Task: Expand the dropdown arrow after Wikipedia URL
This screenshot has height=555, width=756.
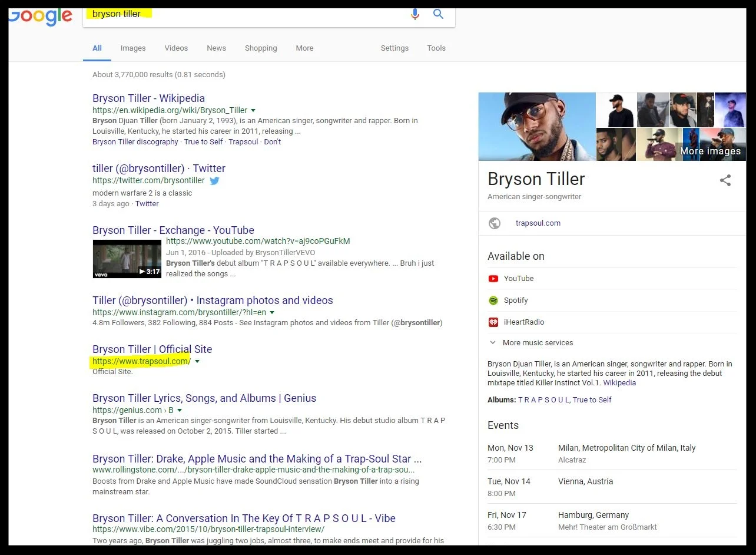Action: point(253,111)
